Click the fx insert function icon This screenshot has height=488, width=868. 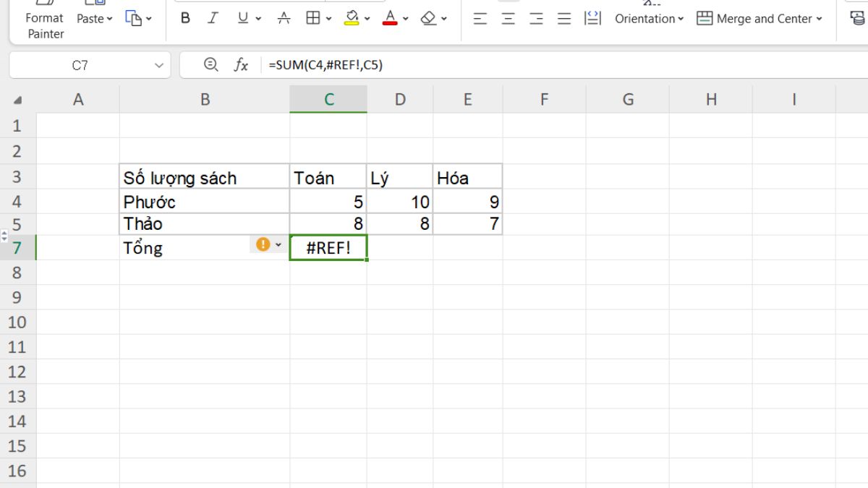click(x=241, y=65)
